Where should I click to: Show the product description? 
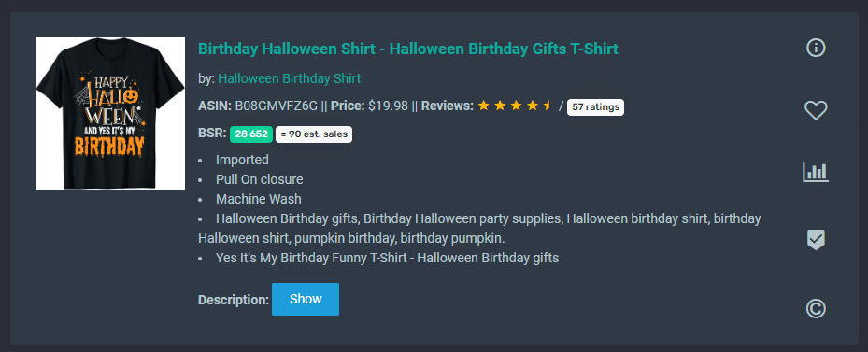tap(306, 299)
